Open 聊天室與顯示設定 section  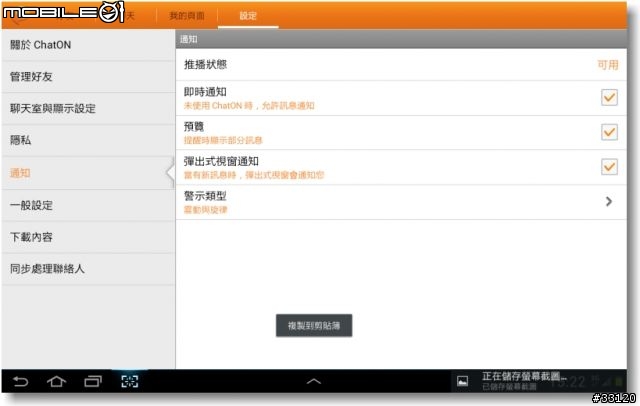88,109
